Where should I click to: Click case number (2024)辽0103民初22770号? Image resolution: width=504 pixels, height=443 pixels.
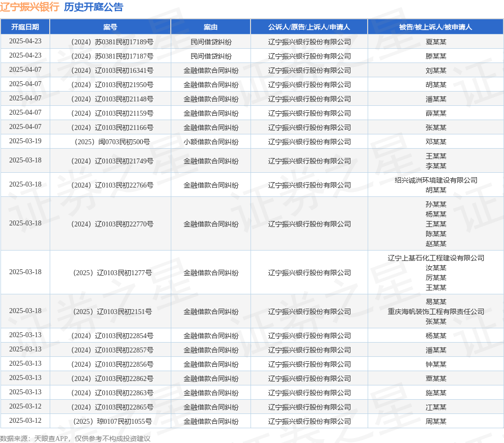(112, 224)
